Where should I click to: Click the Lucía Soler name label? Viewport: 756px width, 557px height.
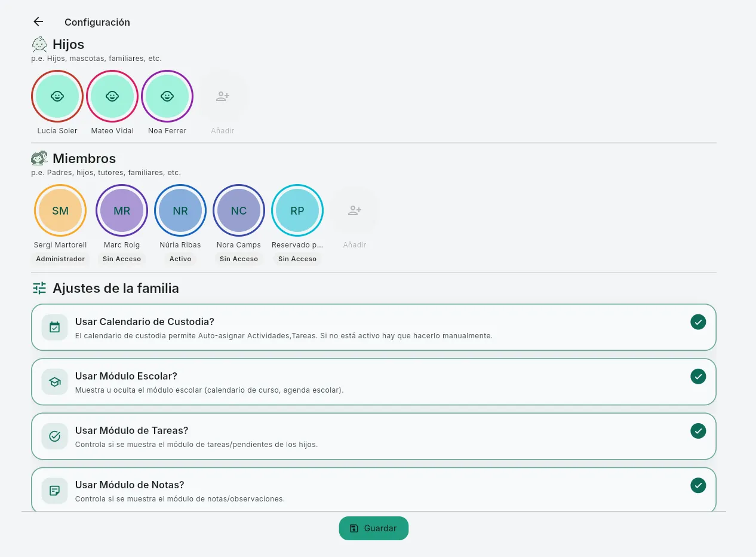(57, 131)
